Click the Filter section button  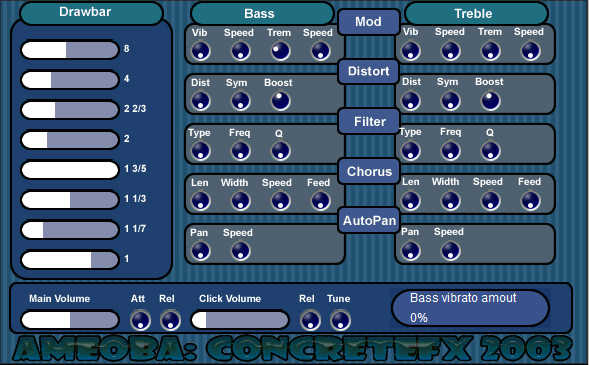point(369,121)
